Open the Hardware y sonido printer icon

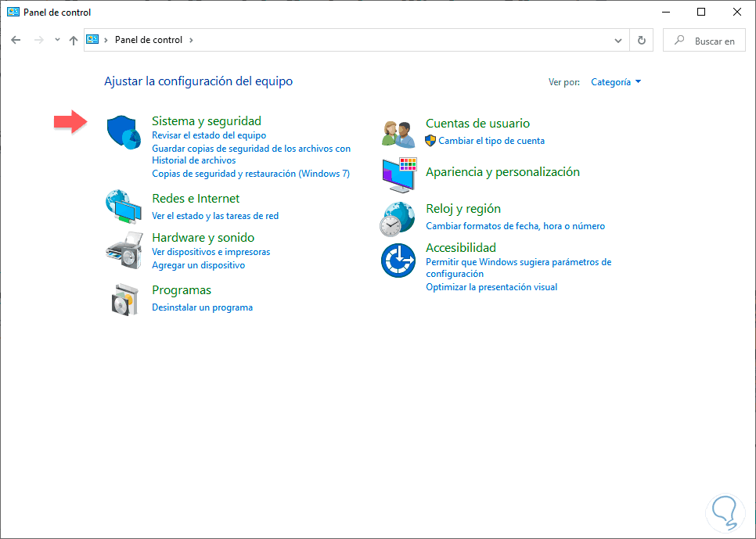124,250
